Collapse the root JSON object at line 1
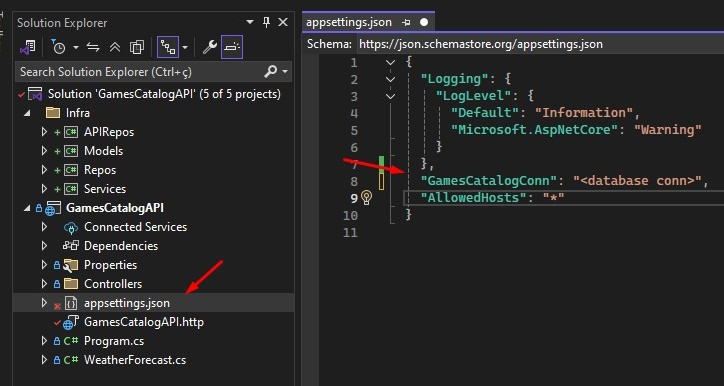The width and height of the screenshot is (724, 386). point(391,62)
